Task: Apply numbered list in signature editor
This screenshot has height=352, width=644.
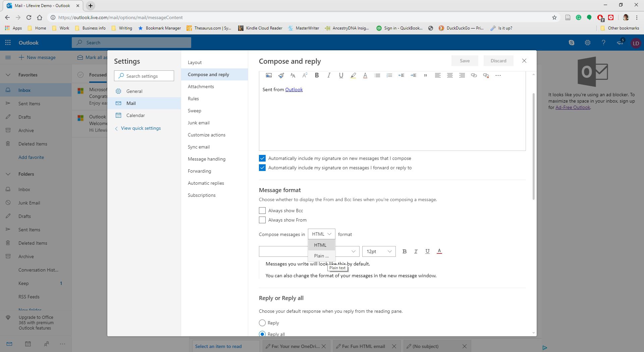Action: (x=389, y=75)
